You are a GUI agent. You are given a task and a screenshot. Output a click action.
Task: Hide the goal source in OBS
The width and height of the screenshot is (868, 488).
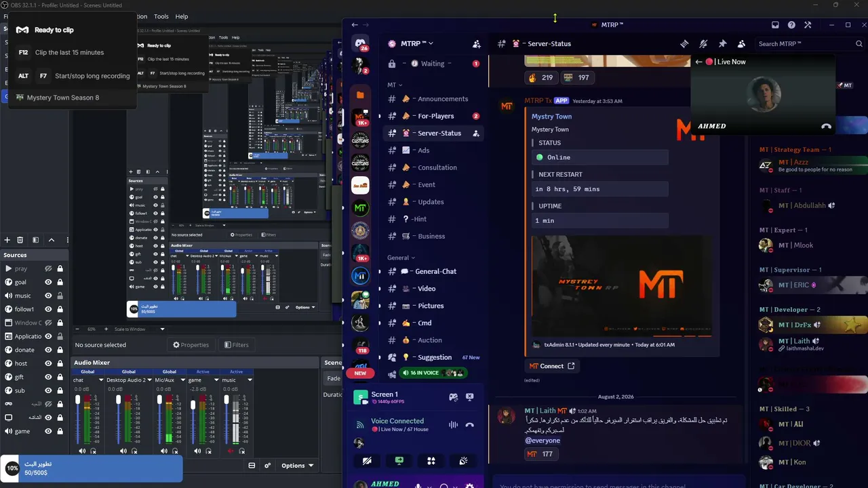[48, 282]
